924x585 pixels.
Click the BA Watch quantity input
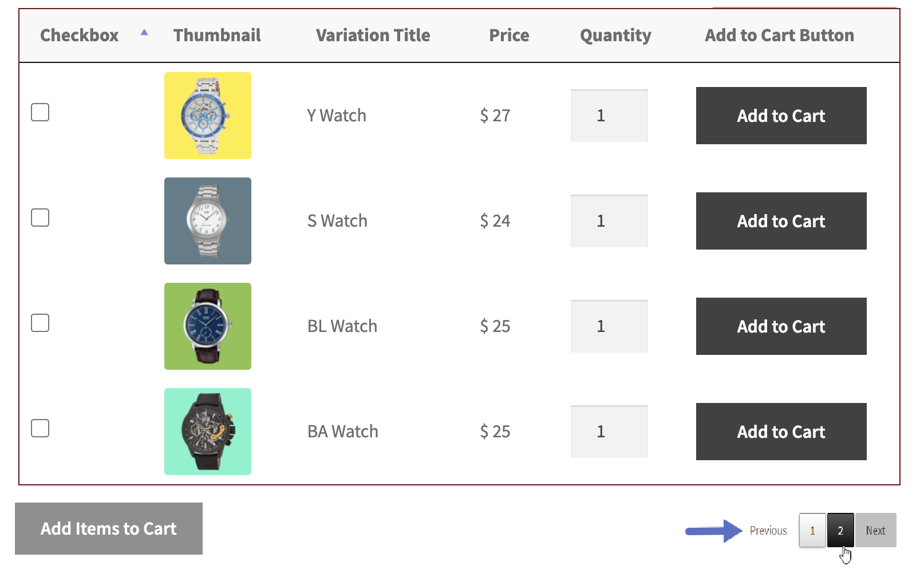tap(609, 432)
